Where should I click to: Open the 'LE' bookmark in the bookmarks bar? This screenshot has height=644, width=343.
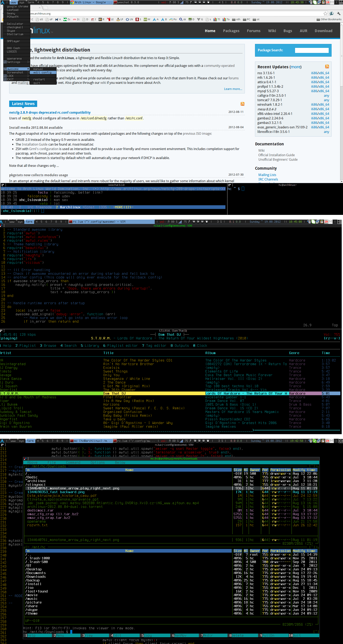point(110,19)
